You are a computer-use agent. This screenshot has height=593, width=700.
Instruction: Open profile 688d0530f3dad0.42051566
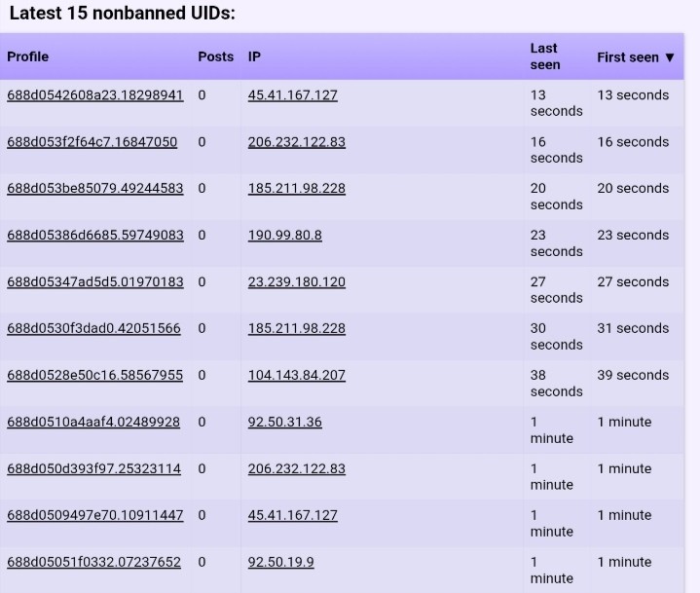click(93, 329)
